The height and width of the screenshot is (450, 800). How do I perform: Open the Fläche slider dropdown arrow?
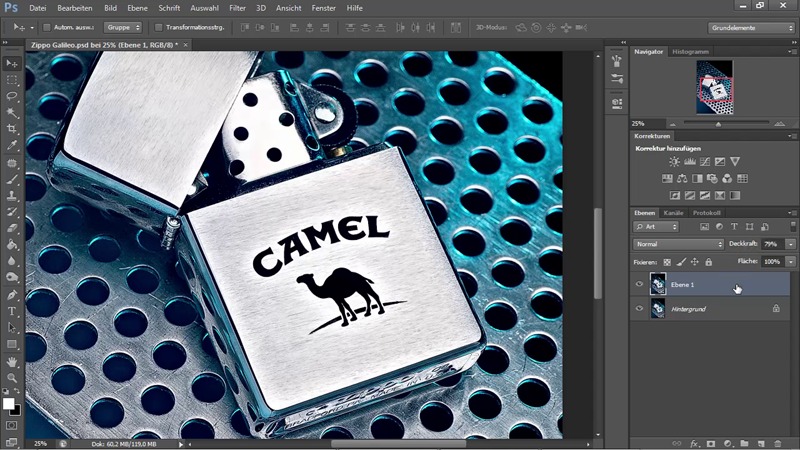click(x=791, y=262)
